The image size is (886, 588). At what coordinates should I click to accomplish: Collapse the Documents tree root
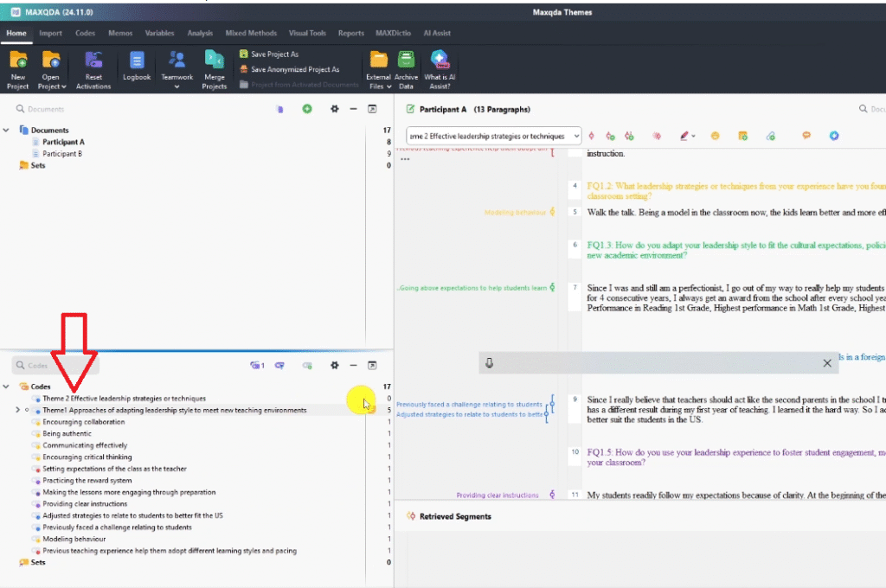pos(7,131)
